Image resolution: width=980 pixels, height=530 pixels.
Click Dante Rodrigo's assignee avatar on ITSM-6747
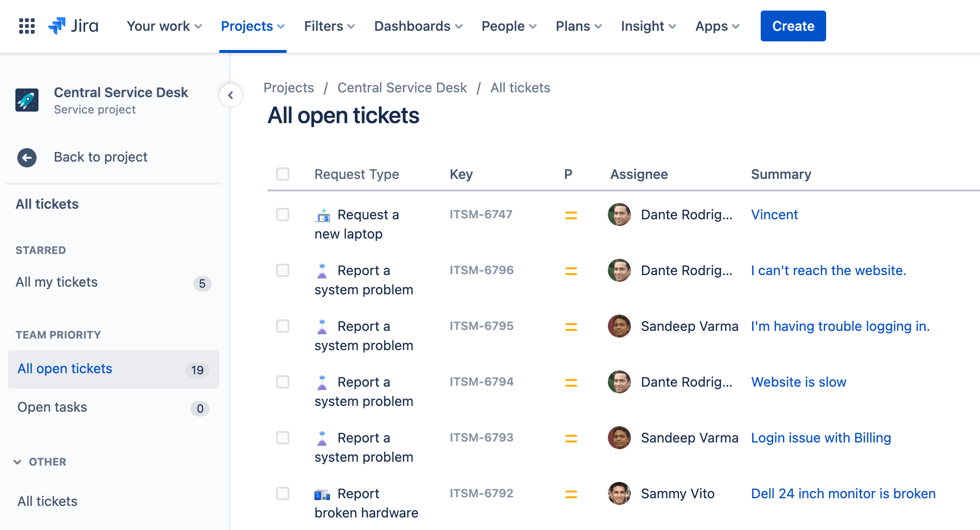coord(620,214)
